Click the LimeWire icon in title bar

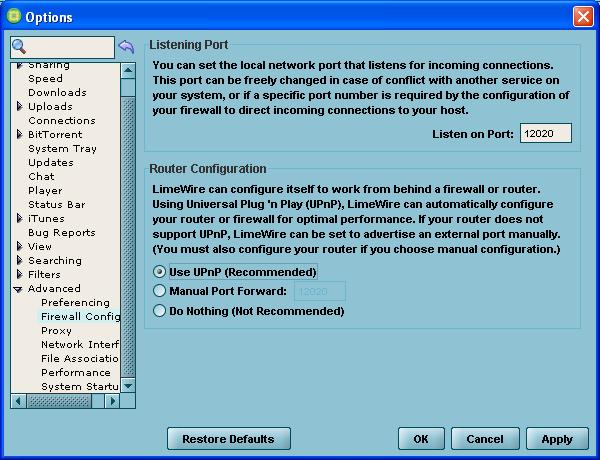point(13,16)
